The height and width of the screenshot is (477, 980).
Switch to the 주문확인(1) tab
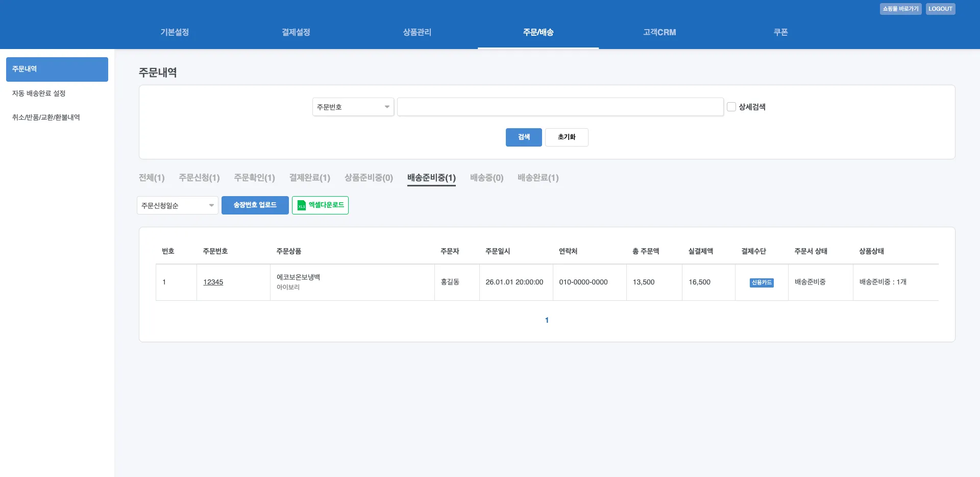254,178
